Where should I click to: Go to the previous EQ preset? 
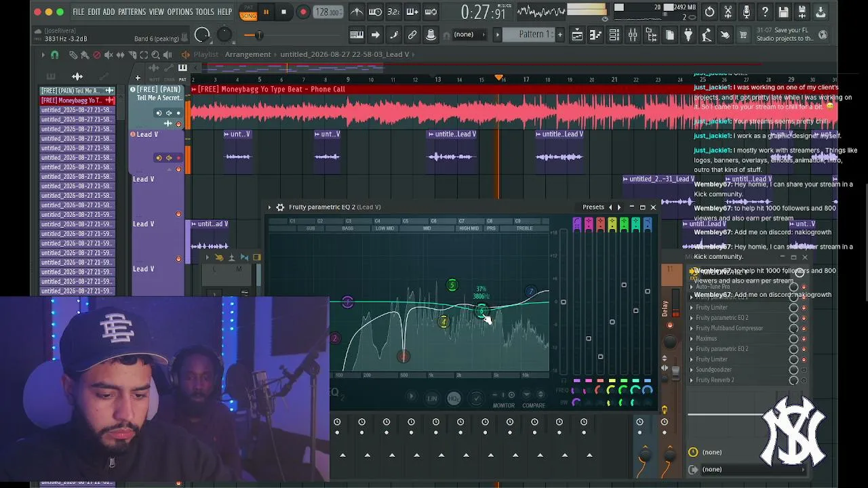610,207
